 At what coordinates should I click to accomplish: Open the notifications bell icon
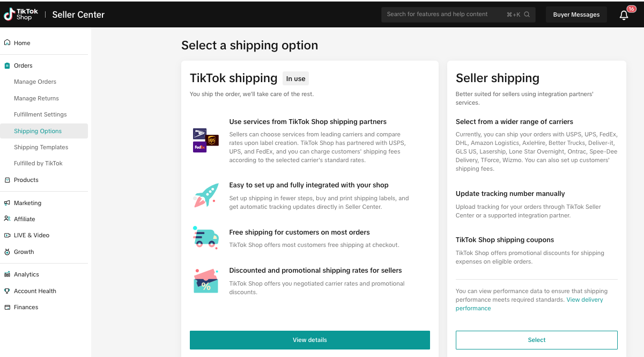click(x=624, y=15)
